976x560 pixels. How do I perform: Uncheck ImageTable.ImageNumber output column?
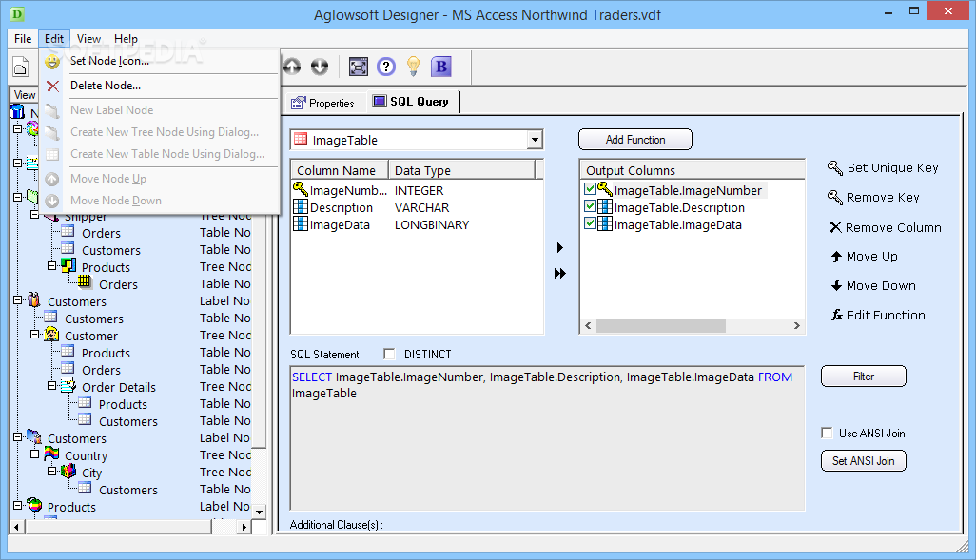pos(590,188)
